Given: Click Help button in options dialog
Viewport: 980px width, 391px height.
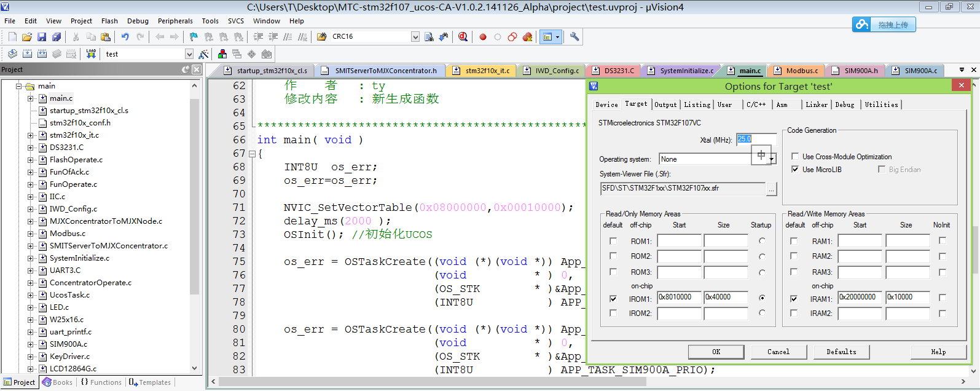Looking at the screenshot, I should point(938,352).
